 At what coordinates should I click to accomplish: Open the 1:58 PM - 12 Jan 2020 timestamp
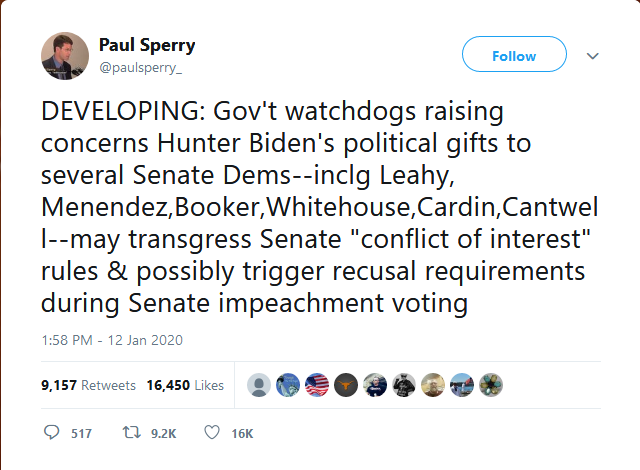pos(111,340)
